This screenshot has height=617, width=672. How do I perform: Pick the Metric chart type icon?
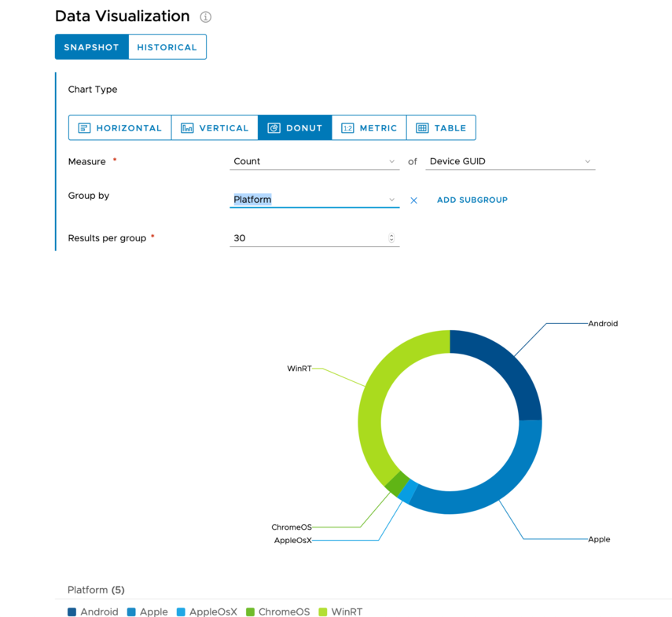[x=347, y=128]
